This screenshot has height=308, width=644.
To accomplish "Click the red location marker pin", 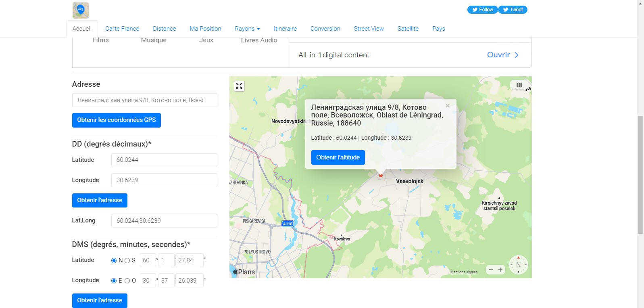I will tap(380, 175).
